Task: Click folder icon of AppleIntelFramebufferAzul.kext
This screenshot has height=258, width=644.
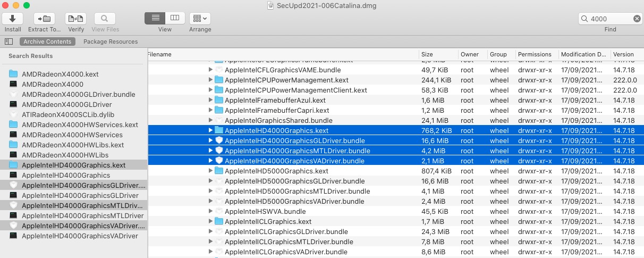Action: click(x=219, y=100)
